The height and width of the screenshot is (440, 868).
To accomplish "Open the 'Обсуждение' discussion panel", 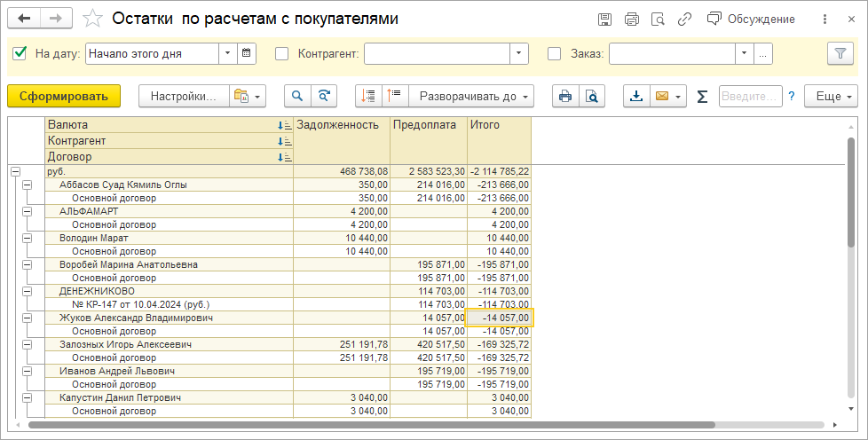I will tap(751, 19).
